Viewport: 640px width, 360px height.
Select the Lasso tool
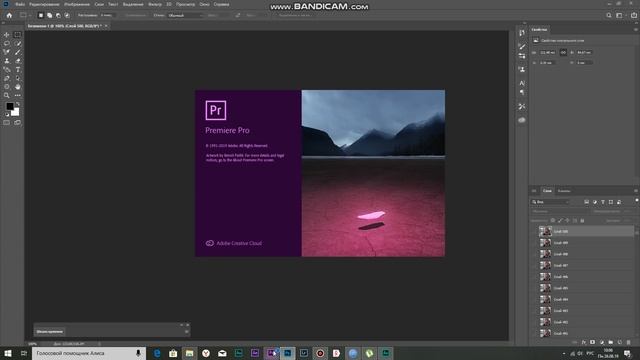7,43
